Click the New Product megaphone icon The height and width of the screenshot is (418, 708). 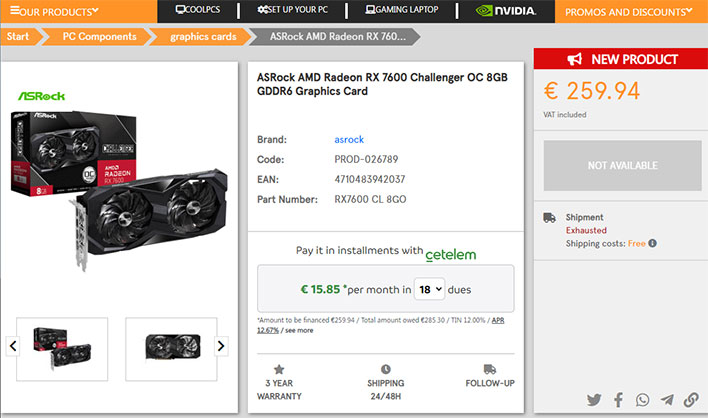pos(575,59)
